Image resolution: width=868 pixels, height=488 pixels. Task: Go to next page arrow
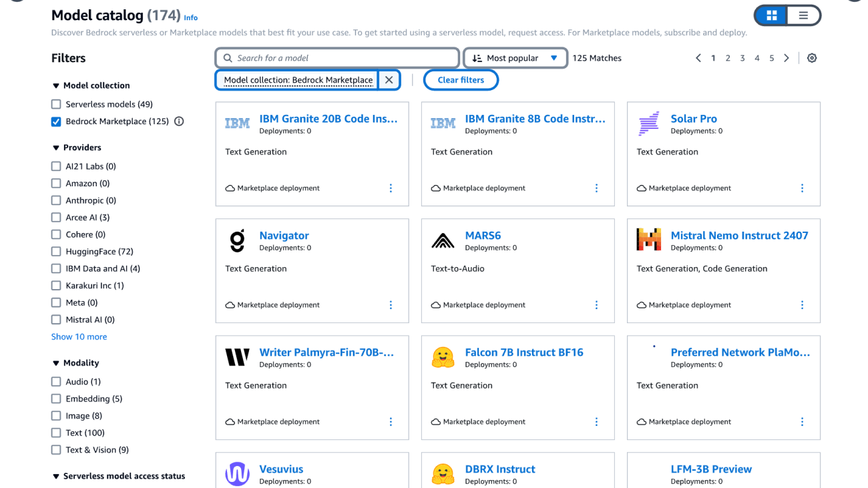click(x=787, y=58)
